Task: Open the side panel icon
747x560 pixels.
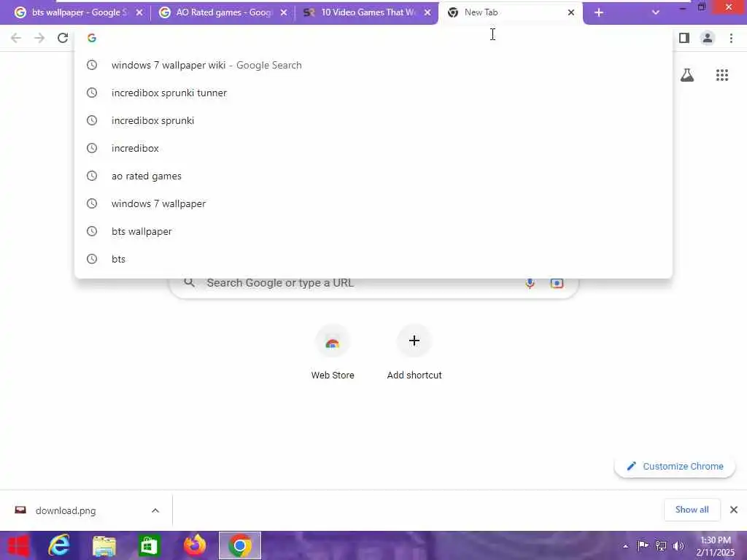Action: point(684,38)
